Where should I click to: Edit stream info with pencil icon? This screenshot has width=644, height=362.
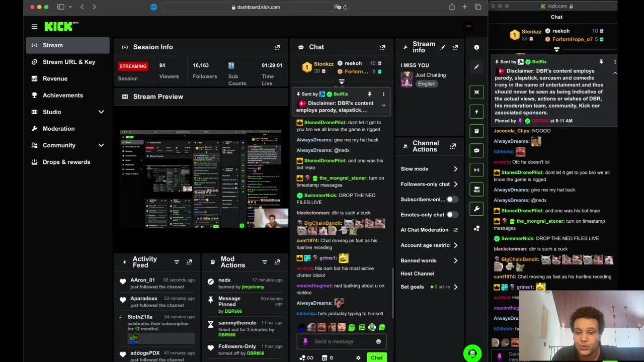(443, 47)
